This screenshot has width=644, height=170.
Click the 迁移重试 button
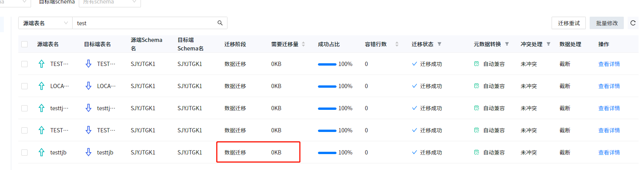(x=569, y=23)
